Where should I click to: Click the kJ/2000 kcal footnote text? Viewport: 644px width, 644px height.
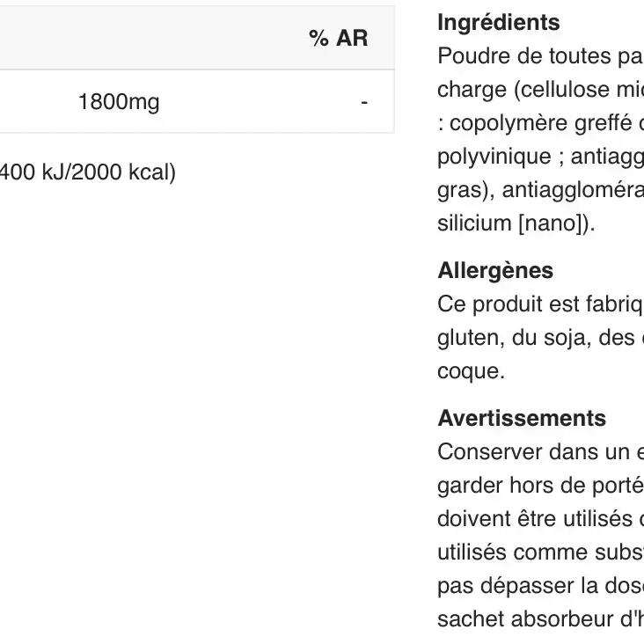coord(88,172)
